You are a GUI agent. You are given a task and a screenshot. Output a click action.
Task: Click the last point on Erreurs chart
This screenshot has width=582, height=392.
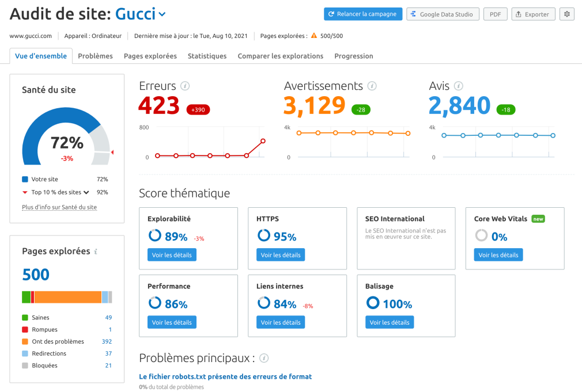coord(263,141)
